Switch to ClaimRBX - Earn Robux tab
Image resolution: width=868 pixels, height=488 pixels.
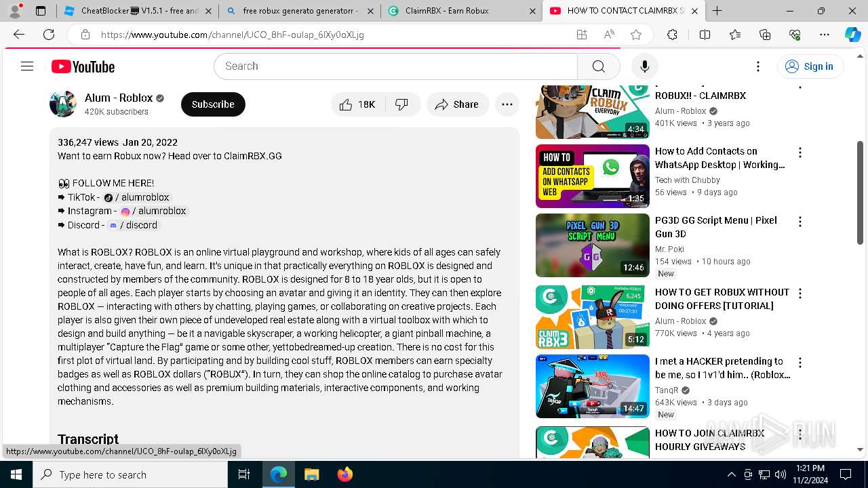tap(461, 11)
